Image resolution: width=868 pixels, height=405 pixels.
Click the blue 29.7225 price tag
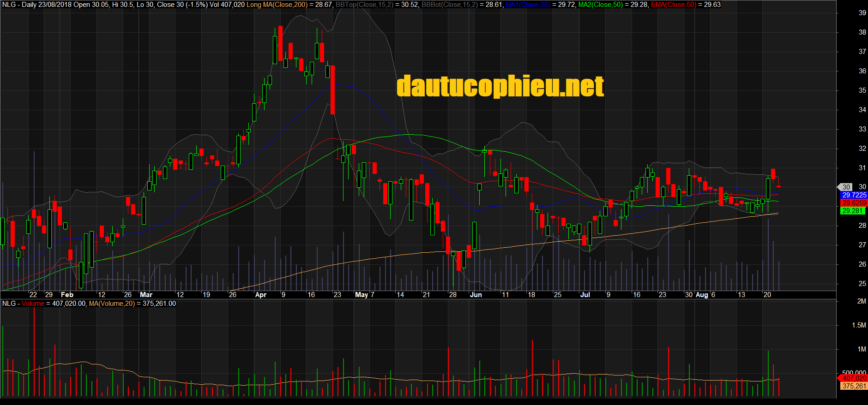pos(854,195)
